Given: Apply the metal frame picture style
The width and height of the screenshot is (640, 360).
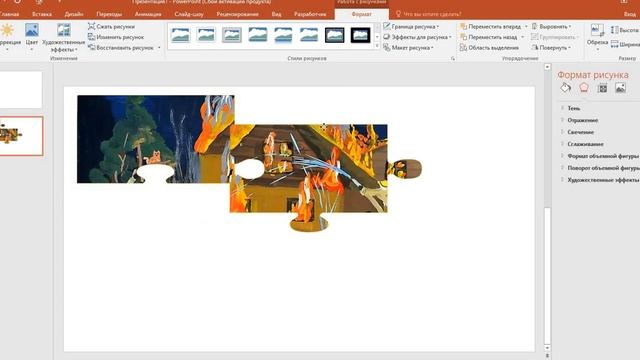Looking at the screenshot, I should tap(231, 35).
